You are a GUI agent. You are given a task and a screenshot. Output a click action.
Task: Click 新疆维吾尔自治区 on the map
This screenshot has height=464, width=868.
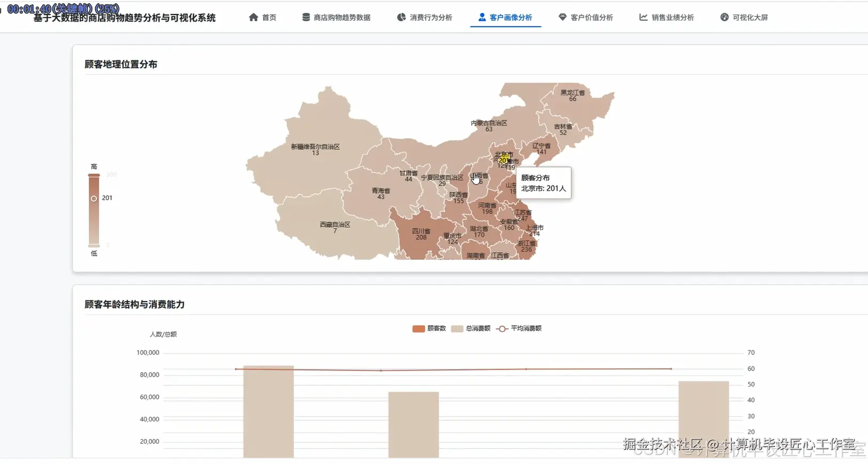point(315,149)
